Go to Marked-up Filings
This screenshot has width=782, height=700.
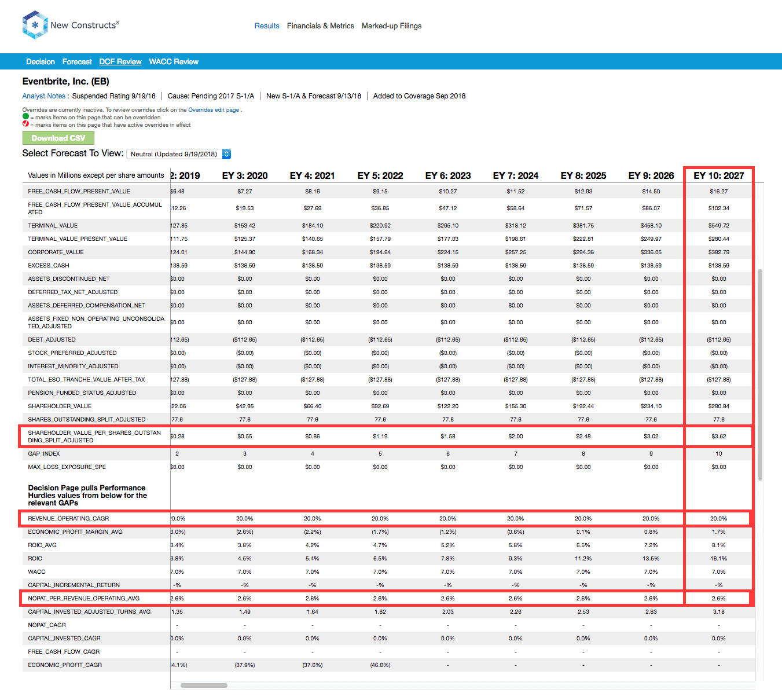[x=392, y=26]
